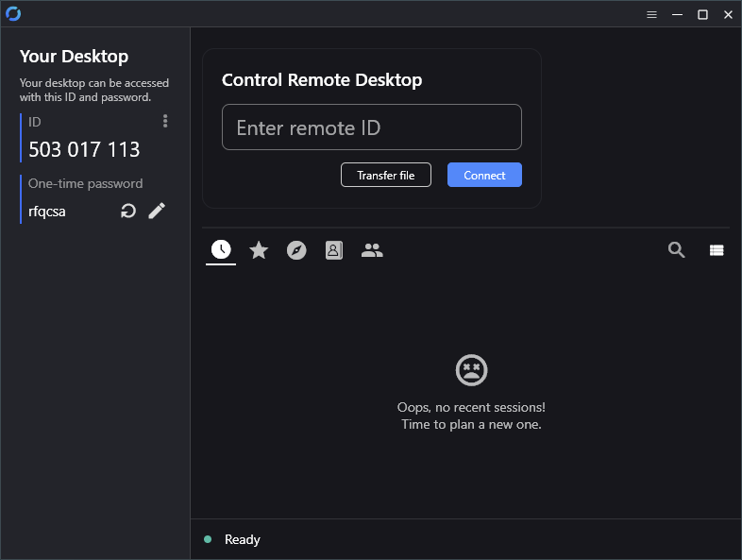Show the Accessible devices people tab
The image size is (742, 560).
coord(372,250)
